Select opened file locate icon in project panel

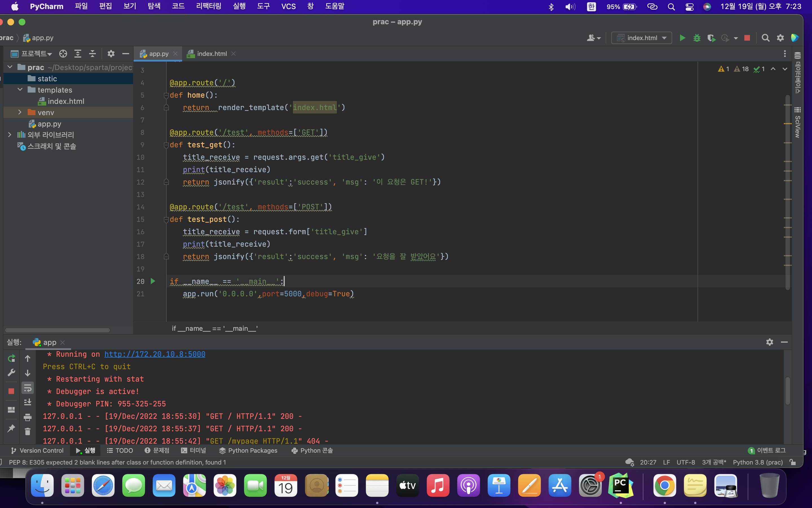tap(63, 54)
